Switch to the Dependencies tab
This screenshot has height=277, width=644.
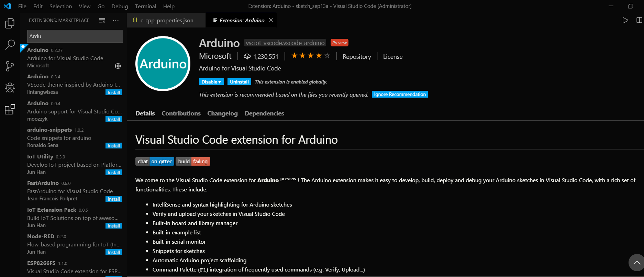264,113
